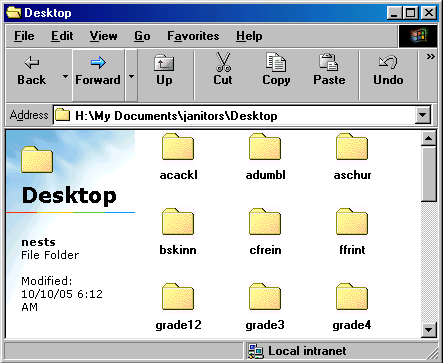
Task: Click the 'grade12' folder label
Action: [x=178, y=325]
